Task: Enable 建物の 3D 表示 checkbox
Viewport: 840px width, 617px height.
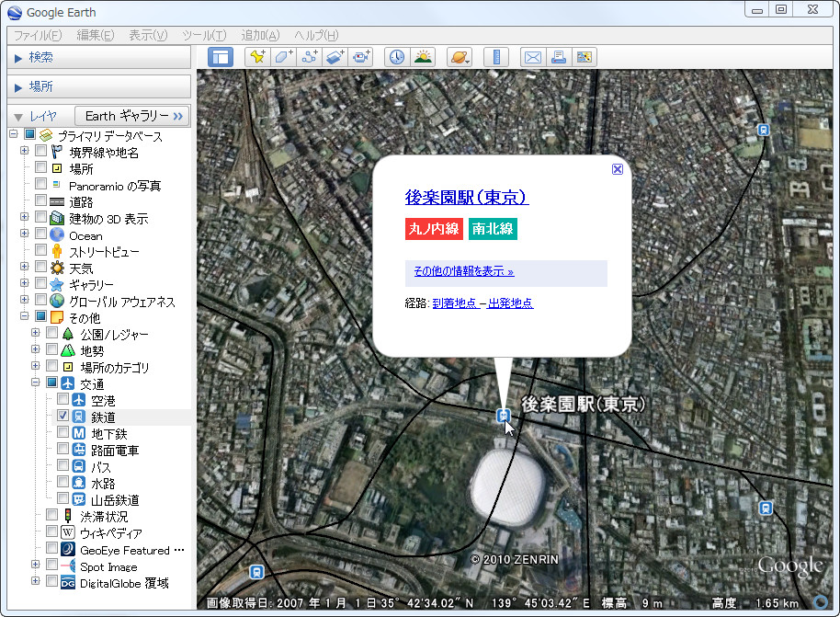Action: point(40,217)
